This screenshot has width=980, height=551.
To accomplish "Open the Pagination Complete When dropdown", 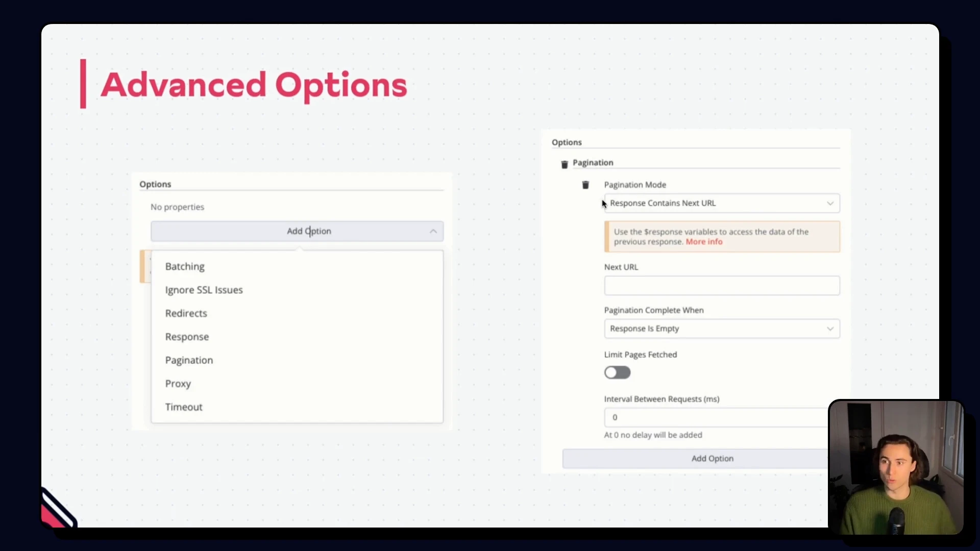I will click(x=722, y=329).
